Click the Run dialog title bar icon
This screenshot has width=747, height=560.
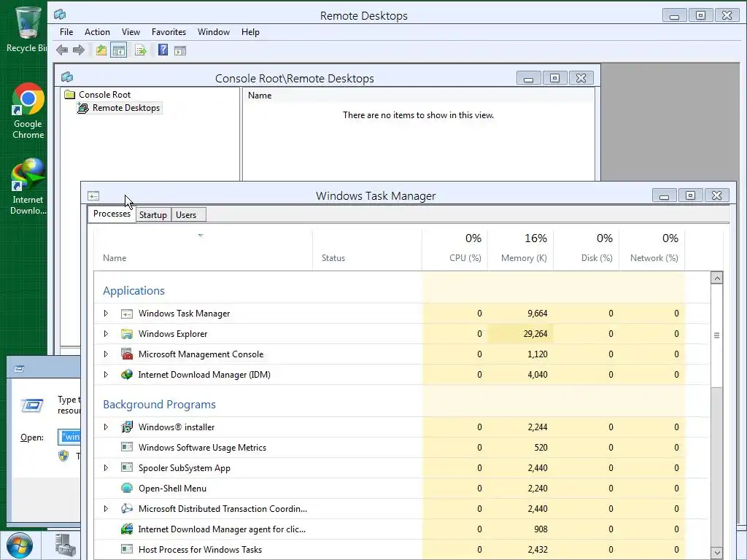click(19, 368)
